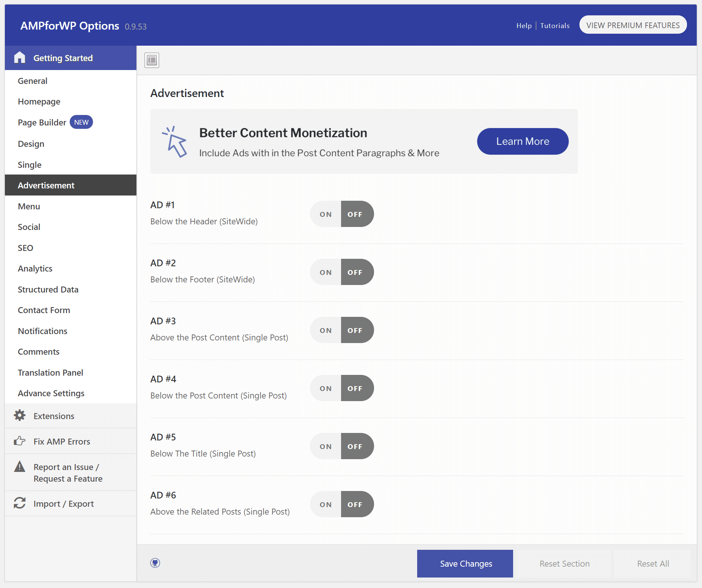Image resolution: width=702 pixels, height=588 pixels.
Task: Expand the Extensions section in the sidebar
Action: point(54,416)
